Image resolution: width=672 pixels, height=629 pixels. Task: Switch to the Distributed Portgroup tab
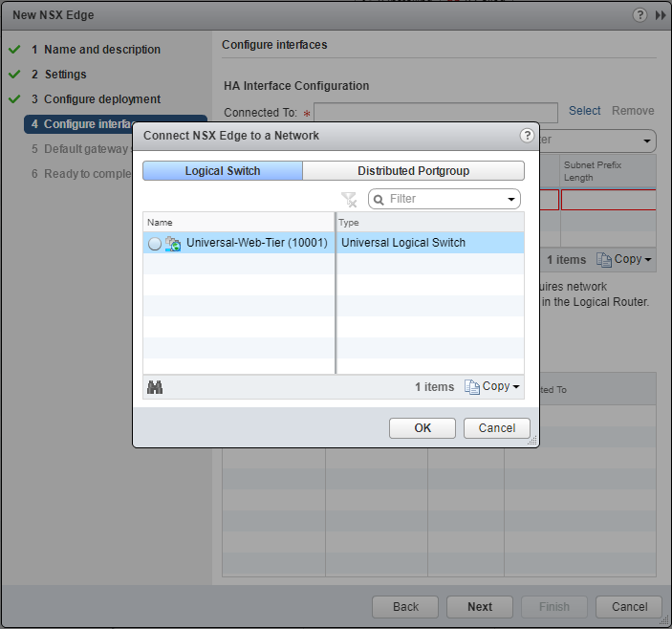tap(413, 171)
